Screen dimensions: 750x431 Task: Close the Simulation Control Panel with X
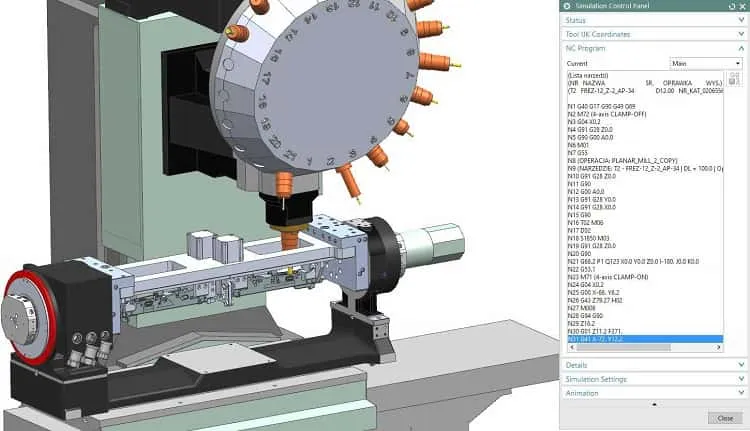[x=743, y=6]
